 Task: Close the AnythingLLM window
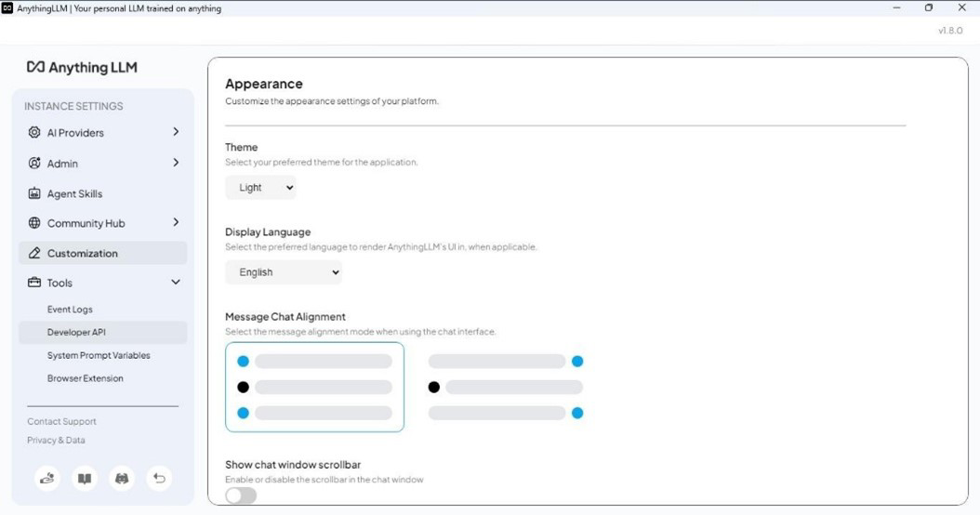962,8
